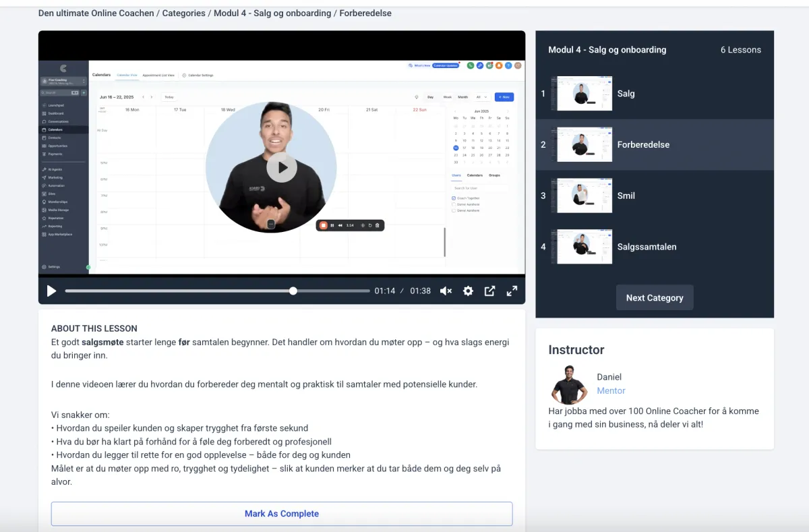Mark the lesson as complete
Image resolution: width=809 pixels, height=532 pixels.
[x=282, y=514]
